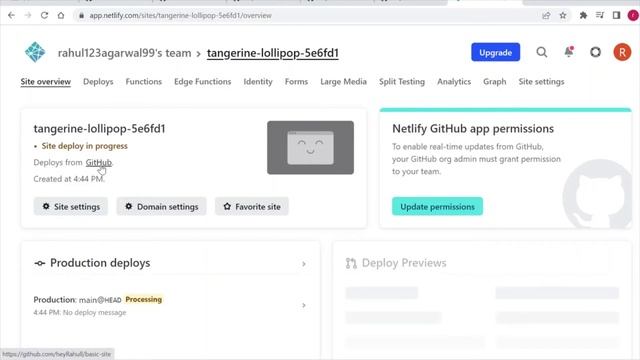The width and height of the screenshot is (640, 360).
Task: Click the site padlock icon
Action: click(x=82, y=16)
